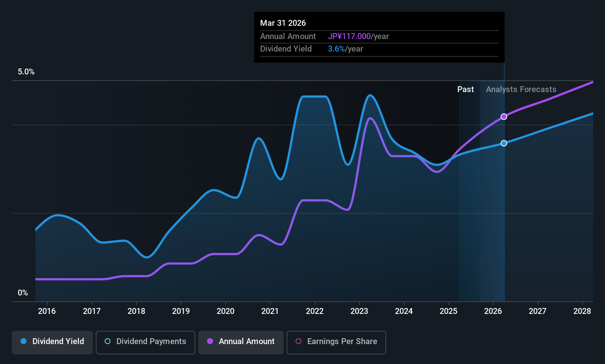This screenshot has width=605, height=364.
Task: Click the 3.6%/year dividend yield value
Action: click(345, 49)
